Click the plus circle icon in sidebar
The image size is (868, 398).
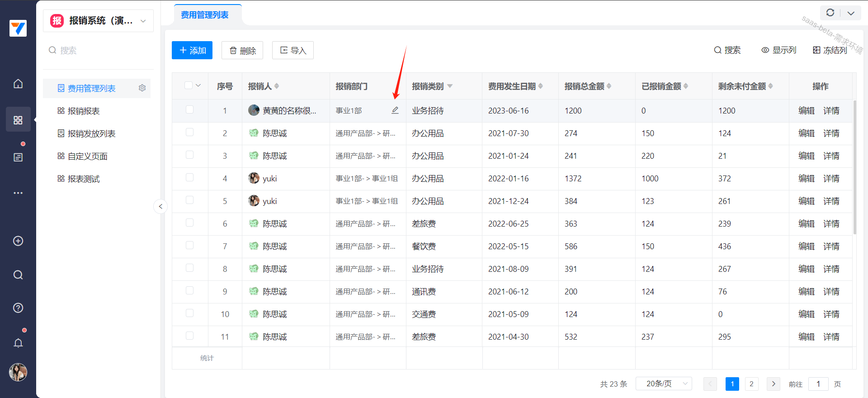(18, 241)
